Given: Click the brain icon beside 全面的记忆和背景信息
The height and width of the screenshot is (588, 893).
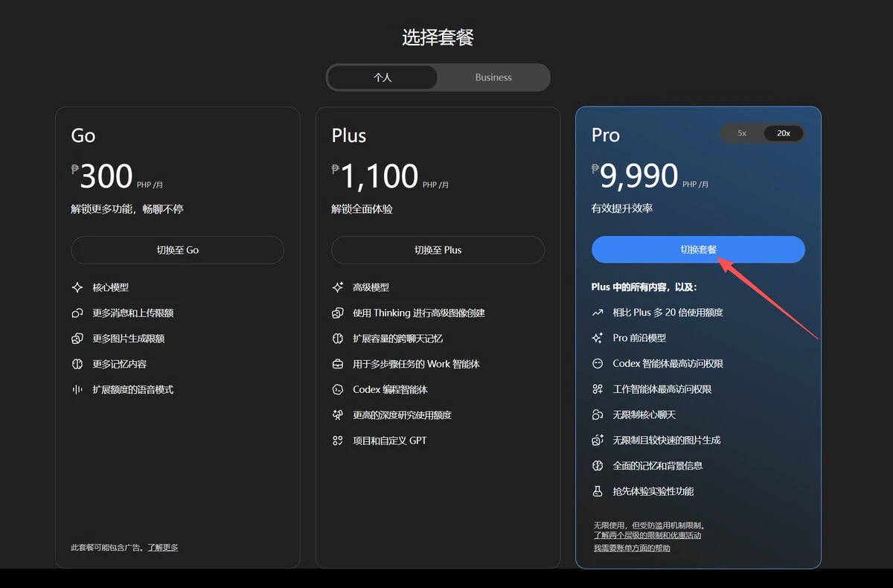Looking at the screenshot, I should [597, 465].
